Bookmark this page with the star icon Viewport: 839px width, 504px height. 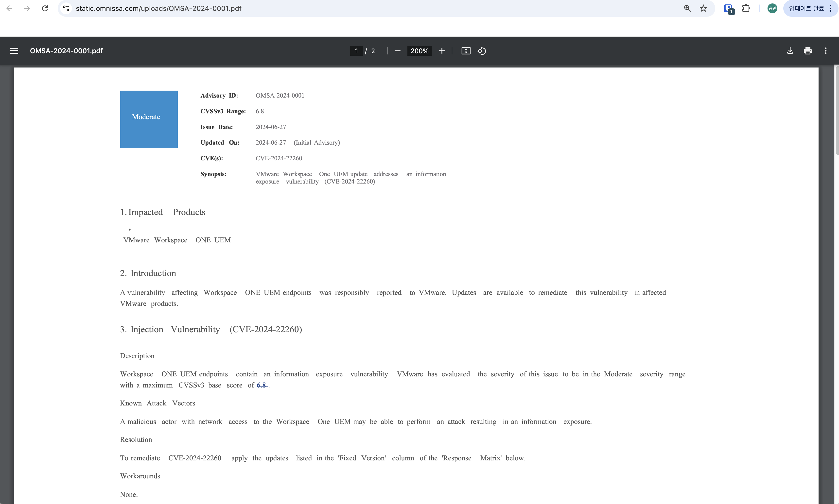pyautogui.click(x=703, y=8)
